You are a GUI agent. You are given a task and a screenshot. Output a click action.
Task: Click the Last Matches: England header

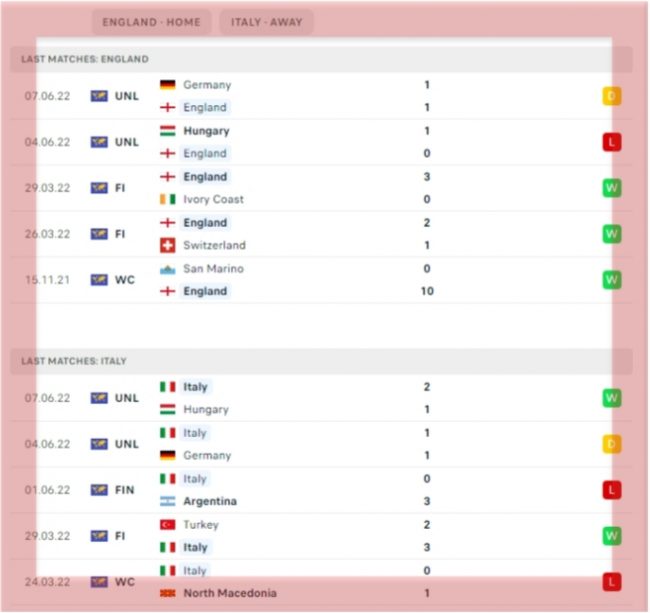click(x=85, y=60)
